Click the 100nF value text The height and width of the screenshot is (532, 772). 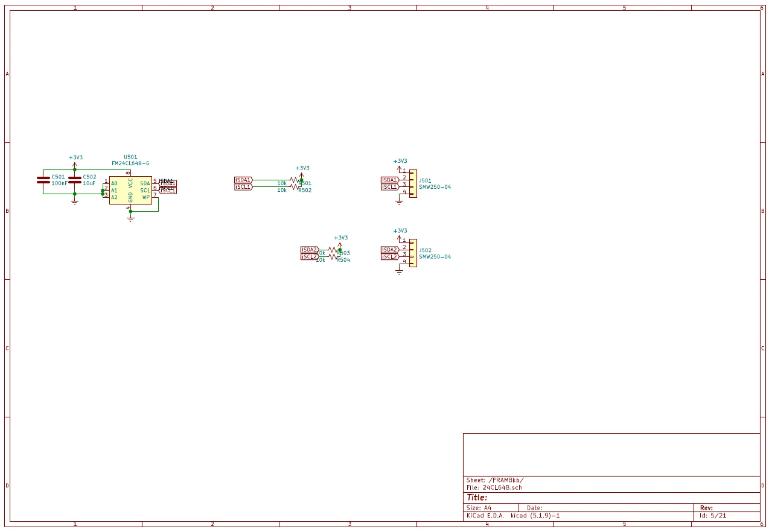[x=59, y=183]
